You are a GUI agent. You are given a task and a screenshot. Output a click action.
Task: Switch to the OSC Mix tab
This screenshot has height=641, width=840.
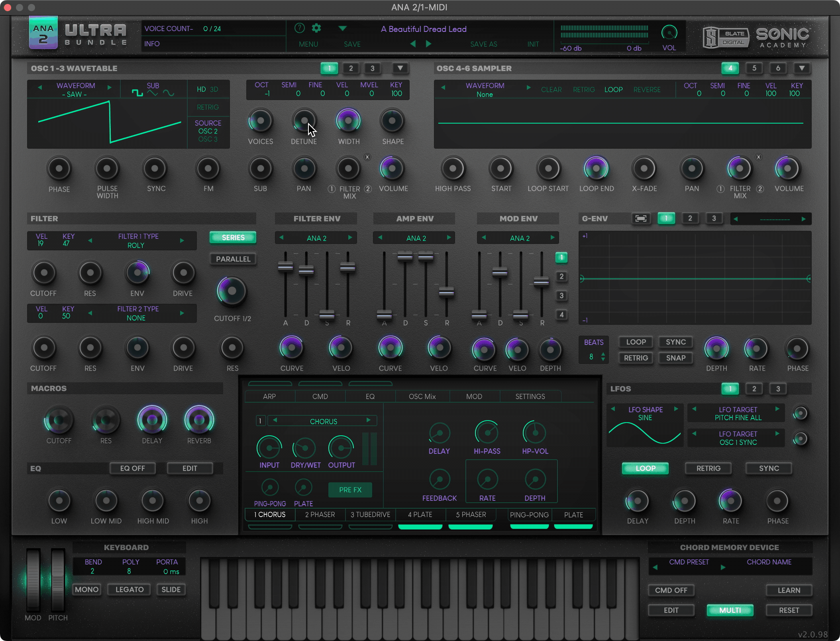tap(422, 396)
